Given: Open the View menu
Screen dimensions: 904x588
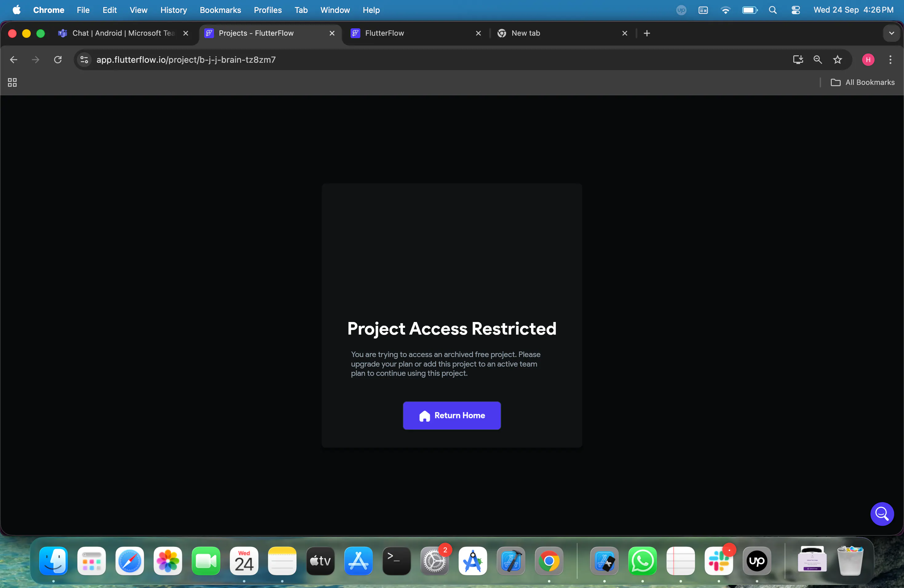Looking at the screenshot, I should pos(138,10).
